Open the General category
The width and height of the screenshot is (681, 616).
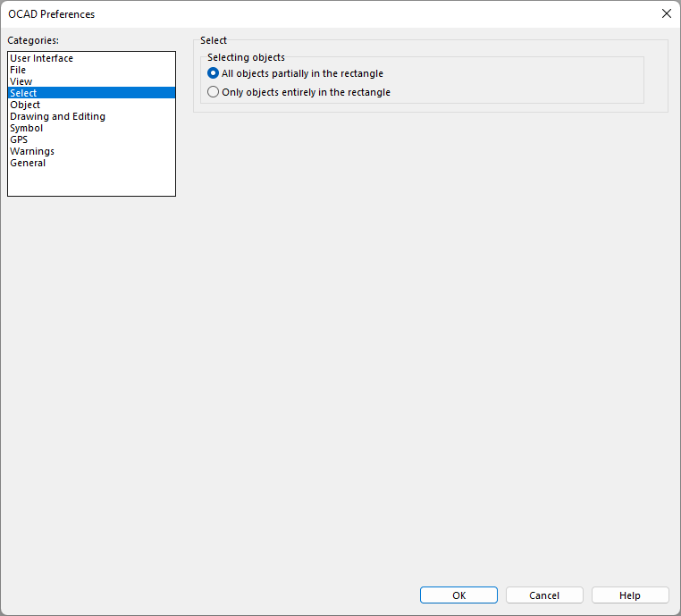click(x=92, y=163)
